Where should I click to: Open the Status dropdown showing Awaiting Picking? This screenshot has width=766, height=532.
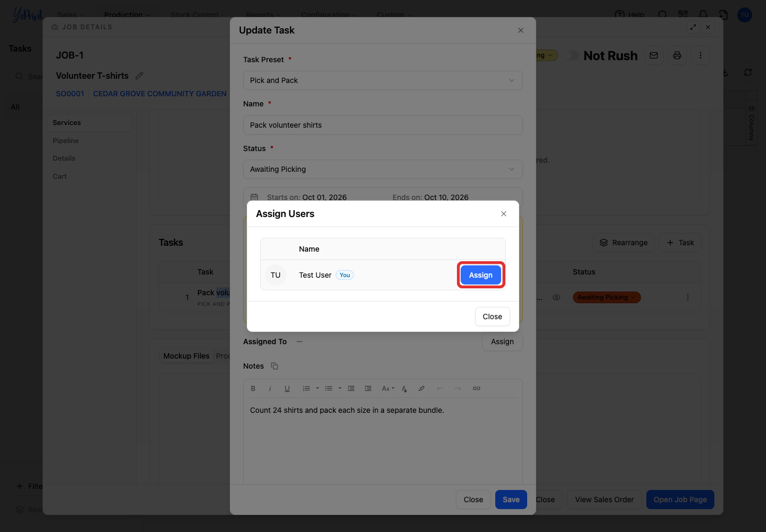point(382,169)
